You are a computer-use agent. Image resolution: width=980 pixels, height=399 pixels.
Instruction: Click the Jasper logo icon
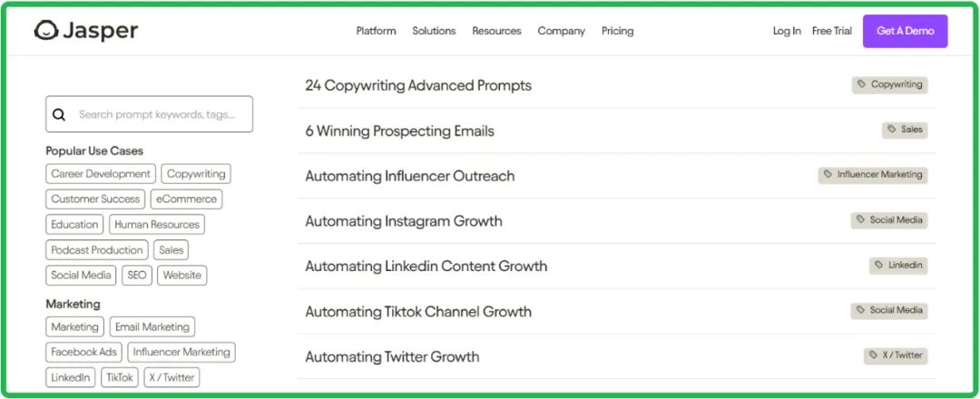coord(46,31)
